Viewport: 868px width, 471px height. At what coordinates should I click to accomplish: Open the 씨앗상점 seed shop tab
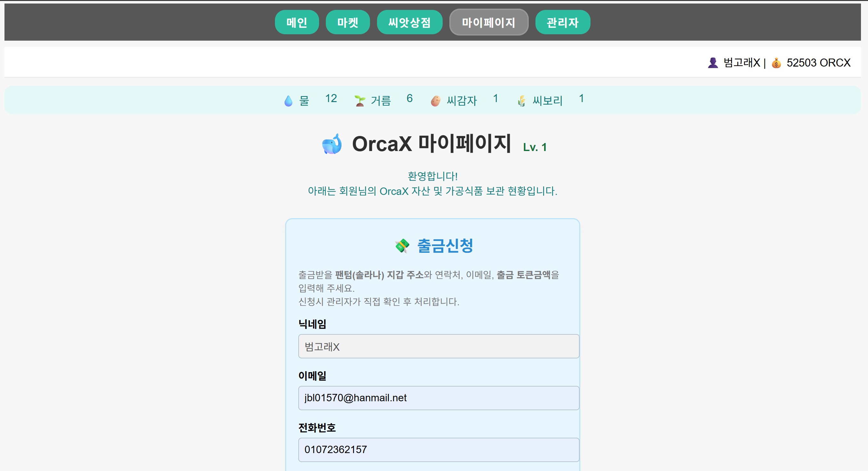pyautogui.click(x=410, y=22)
